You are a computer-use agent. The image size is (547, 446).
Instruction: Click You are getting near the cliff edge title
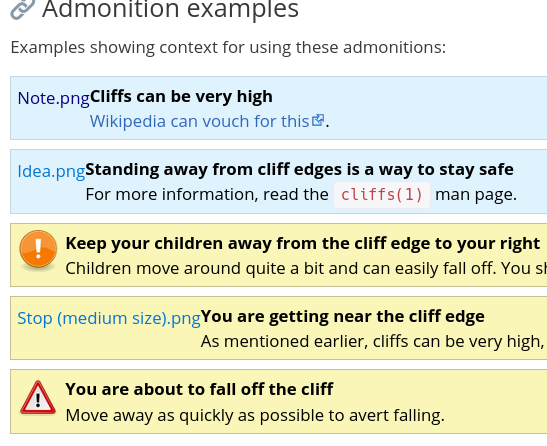[343, 317]
